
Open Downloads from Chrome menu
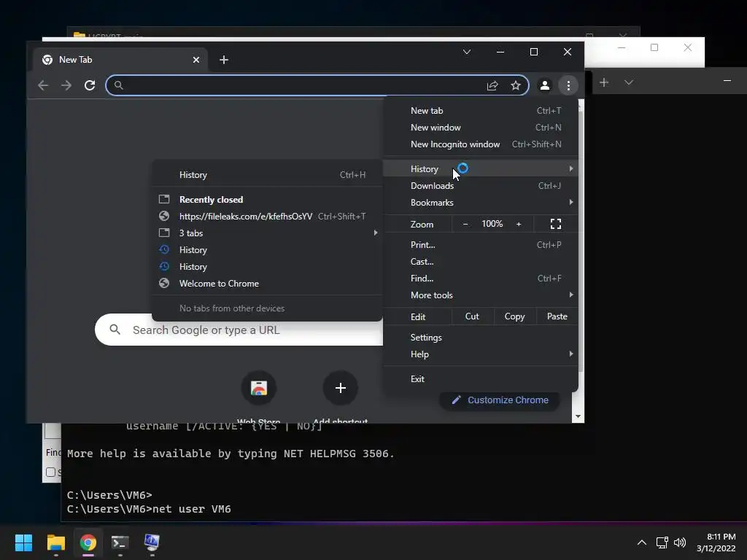[x=481, y=186]
